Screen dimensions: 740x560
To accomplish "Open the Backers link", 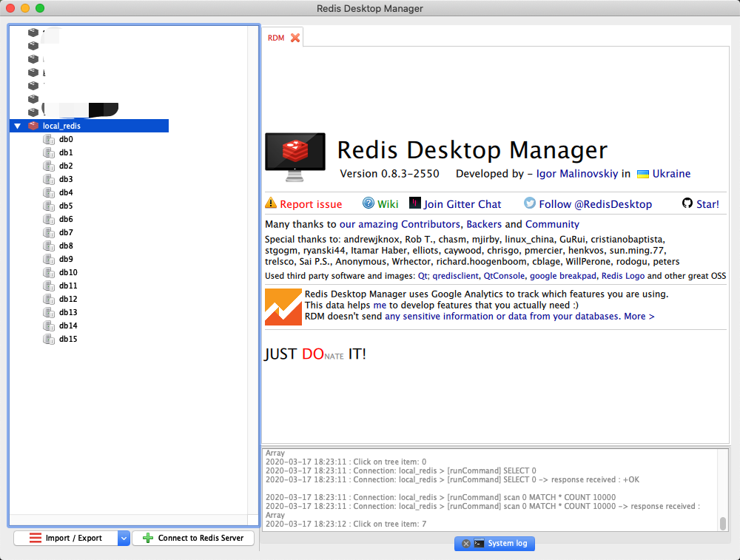I will coord(484,224).
